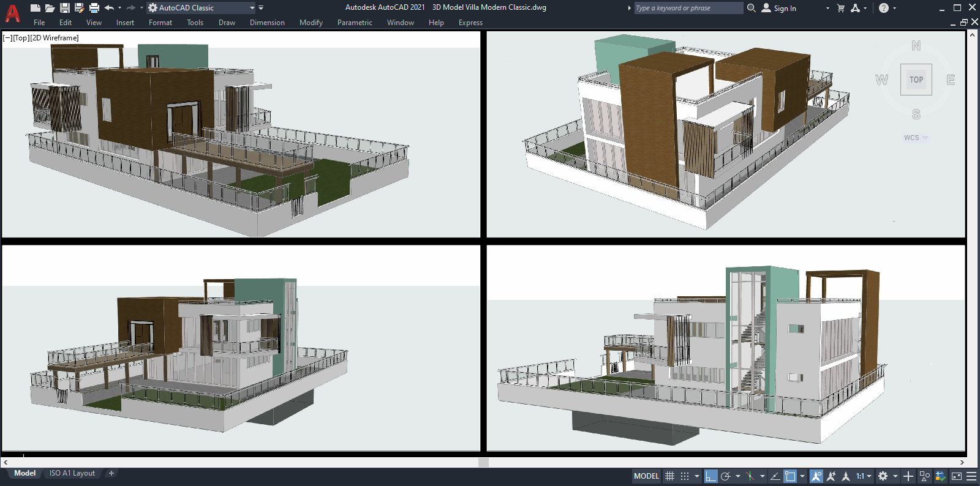Toggle Ortho mode in status bar
The image size is (980, 486).
coord(710,476)
